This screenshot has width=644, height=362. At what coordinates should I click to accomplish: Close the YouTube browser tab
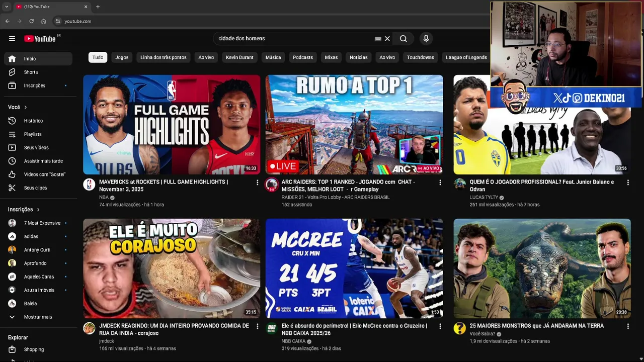click(x=86, y=7)
